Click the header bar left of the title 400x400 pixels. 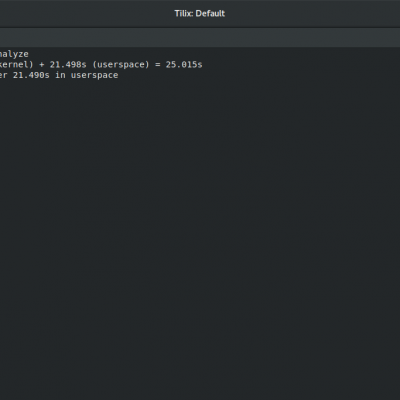[x=87, y=13]
